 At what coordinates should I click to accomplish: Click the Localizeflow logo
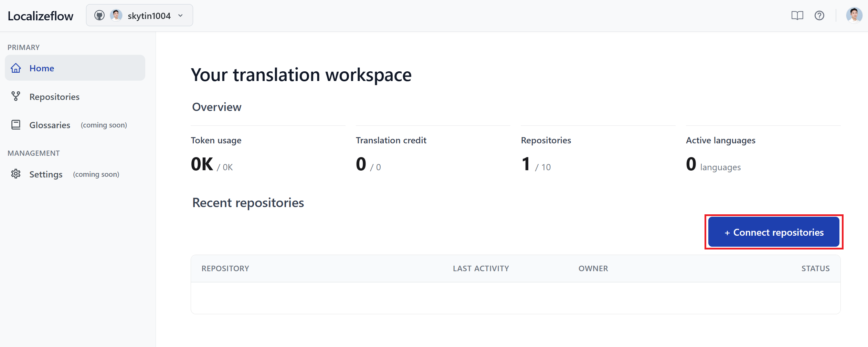click(x=40, y=16)
